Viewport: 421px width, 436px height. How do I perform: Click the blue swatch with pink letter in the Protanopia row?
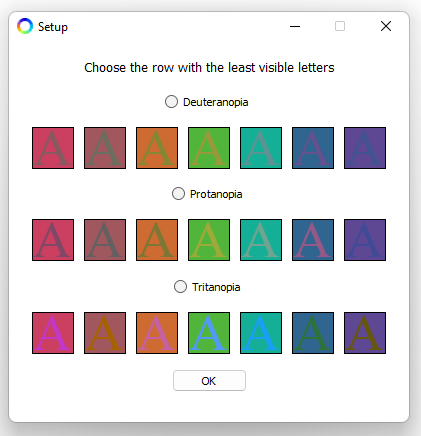(313, 240)
